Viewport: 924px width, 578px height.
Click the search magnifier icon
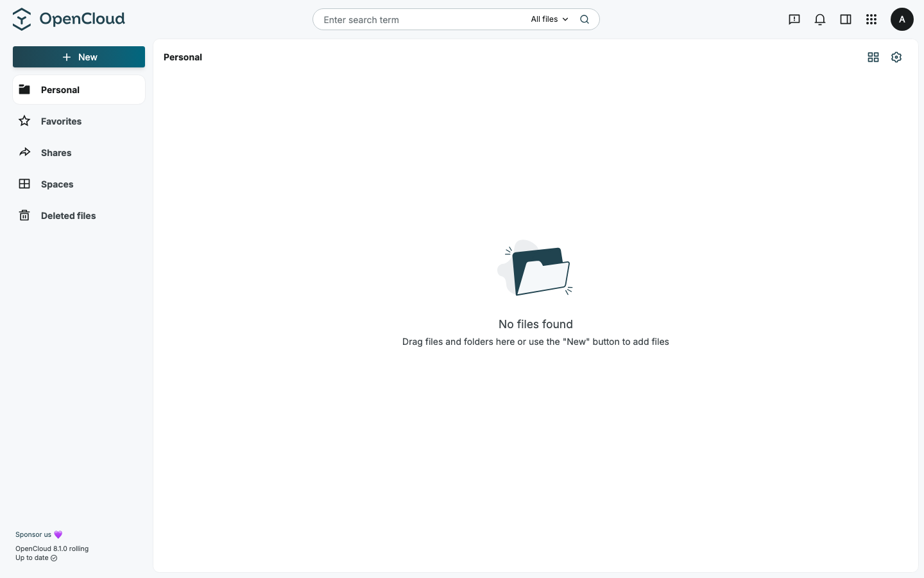coord(585,19)
